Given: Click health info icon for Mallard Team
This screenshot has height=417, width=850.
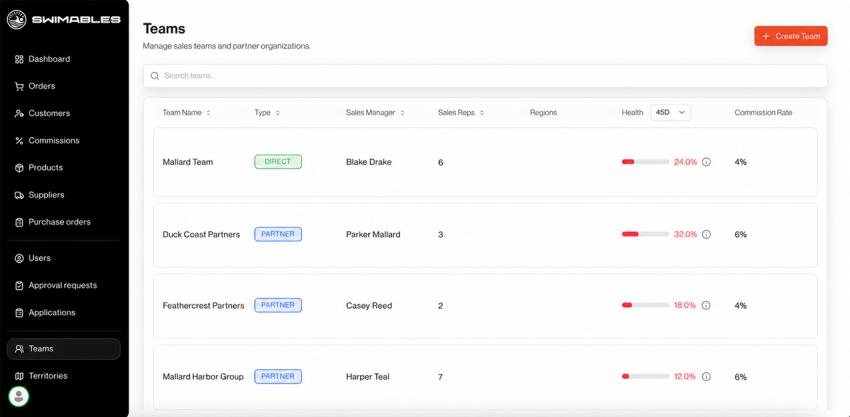Looking at the screenshot, I should 706,162.
